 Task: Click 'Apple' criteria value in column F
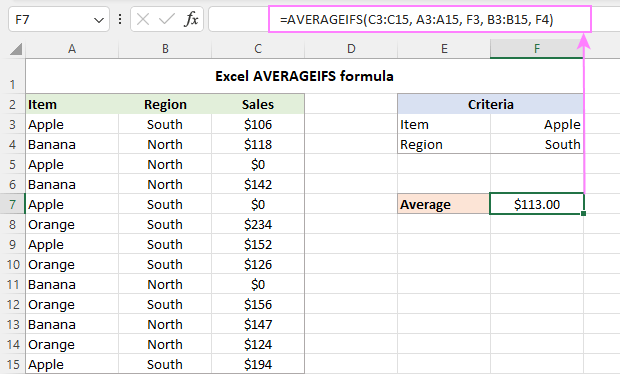point(537,125)
